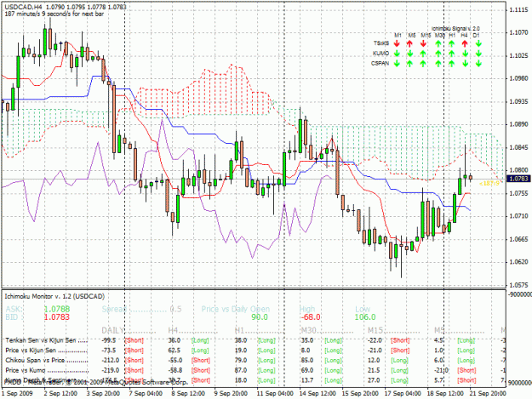Image resolution: width=532 pixels, height=399 pixels.
Task: Click the '7 Sep 04:00' time axis label
Action: coord(146,394)
